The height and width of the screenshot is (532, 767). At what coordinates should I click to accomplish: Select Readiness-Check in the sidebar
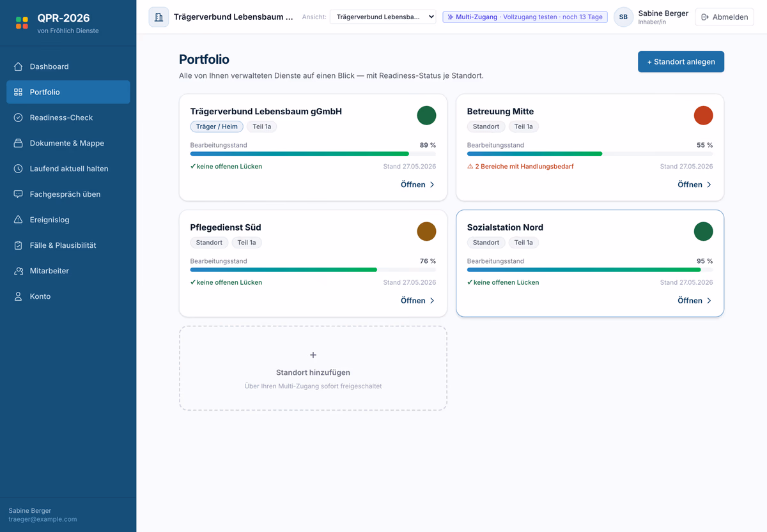point(68,118)
